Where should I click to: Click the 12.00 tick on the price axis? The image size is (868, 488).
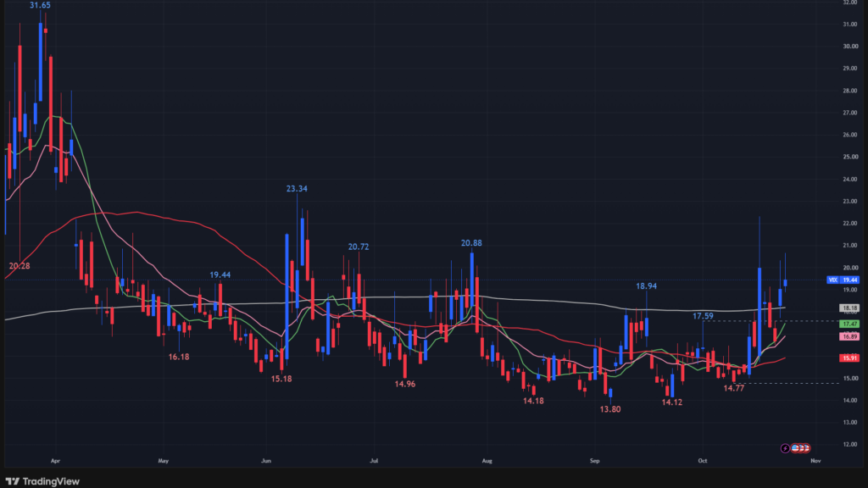(850, 444)
